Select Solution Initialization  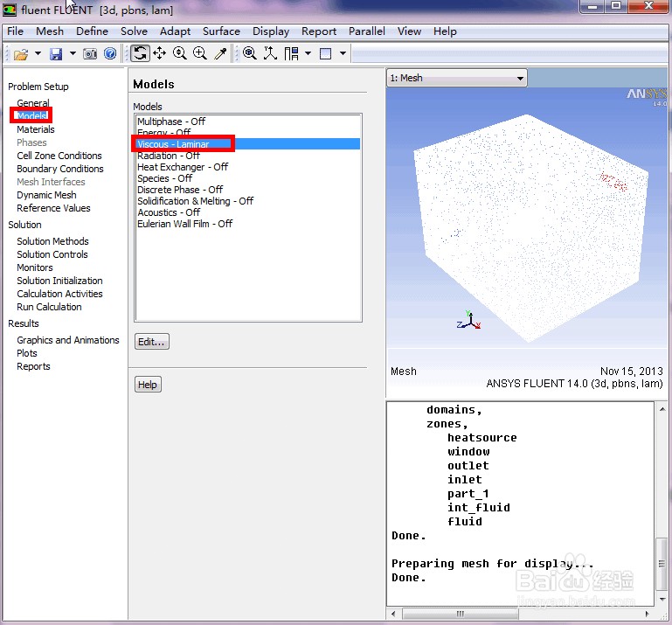click(59, 281)
